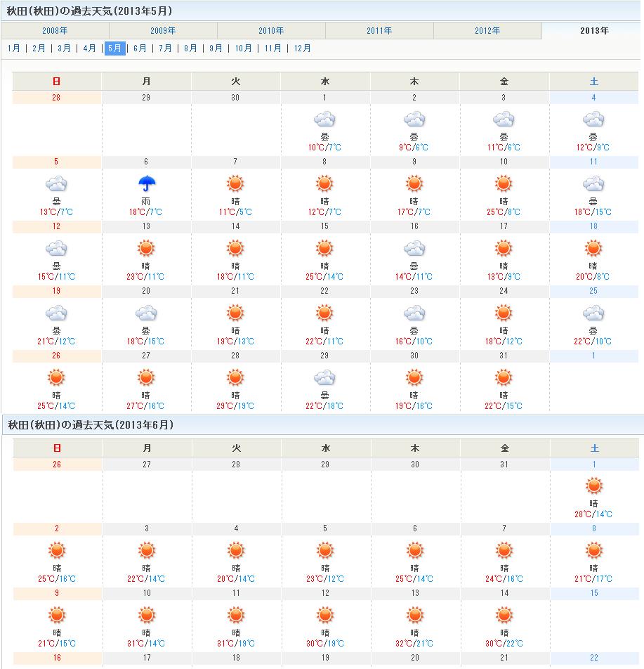Click the cloud icon for May 29
The width and height of the screenshot is (644, 669).
click(324, 378)
